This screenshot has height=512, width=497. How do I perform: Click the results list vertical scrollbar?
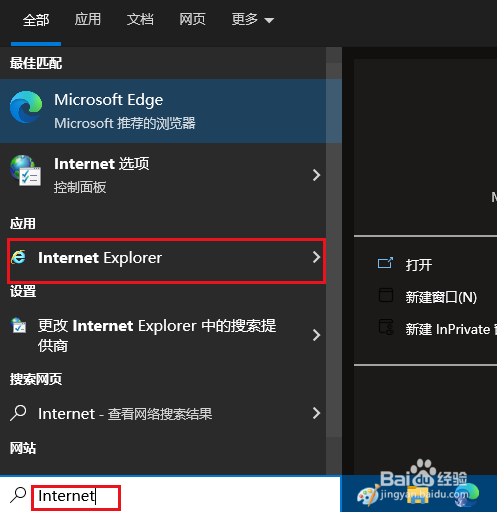point(334,242)
